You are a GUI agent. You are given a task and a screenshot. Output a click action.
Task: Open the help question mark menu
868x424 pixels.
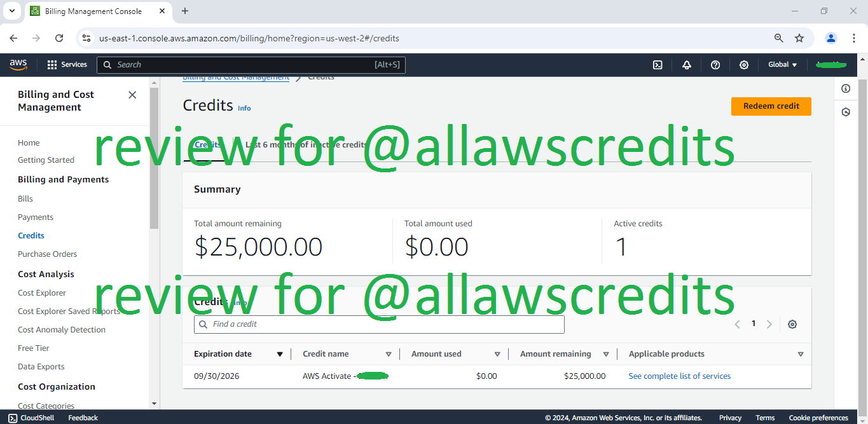(x=715, y=65)
